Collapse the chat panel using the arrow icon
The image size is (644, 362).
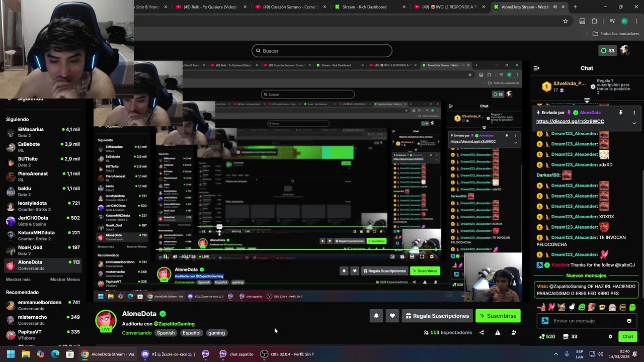point(536,68)
